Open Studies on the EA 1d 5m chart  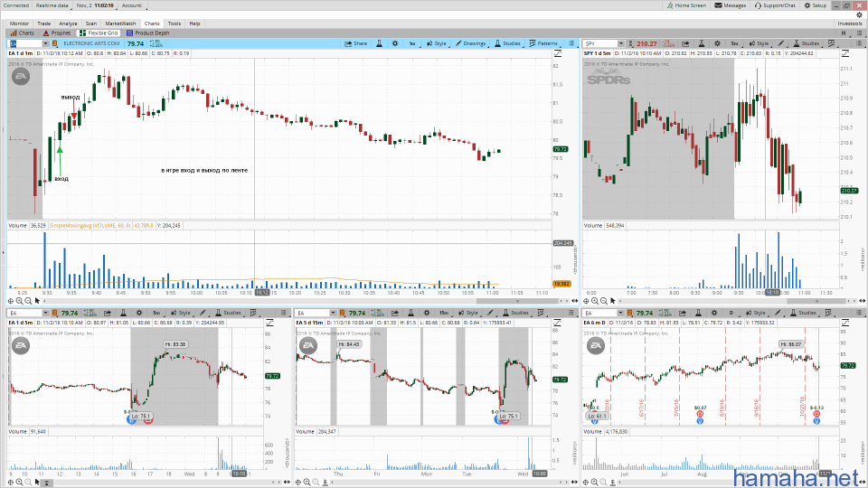tap(229, 313)
